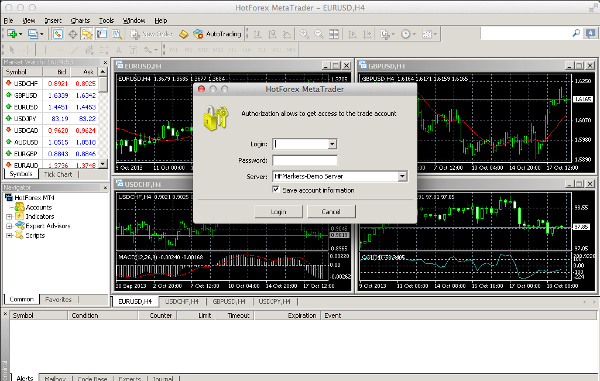
Task: Toggle chart shift icon
Action: tap(367, 34)
